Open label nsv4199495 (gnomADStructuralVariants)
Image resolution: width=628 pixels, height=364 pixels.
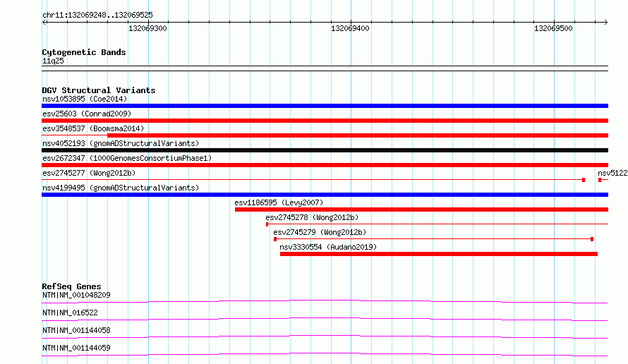[x=121, y=188]
